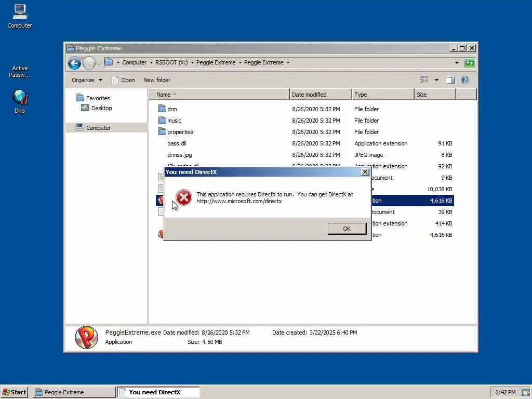Select the first Peggle Extreme breadcrumb

point(216,62)
